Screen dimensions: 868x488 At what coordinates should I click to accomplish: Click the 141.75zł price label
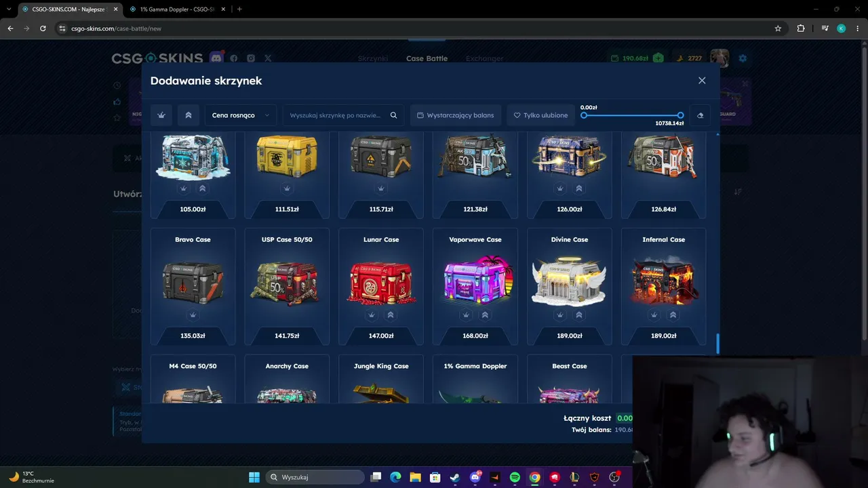click(x=287, y=335)
